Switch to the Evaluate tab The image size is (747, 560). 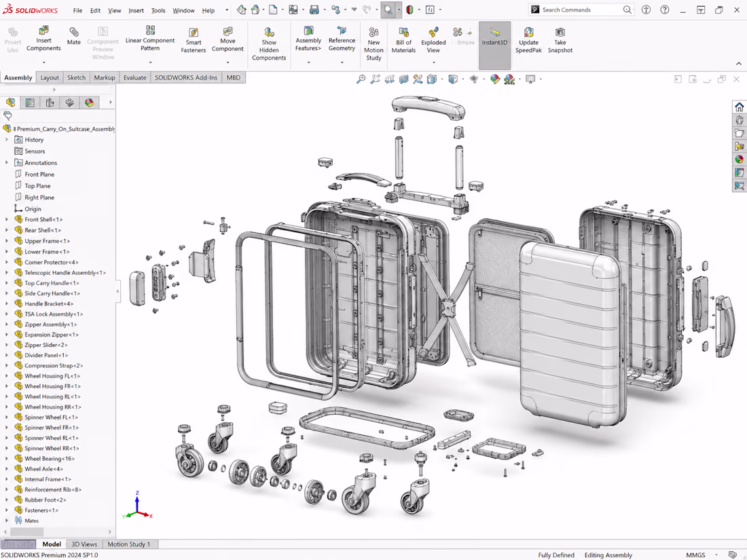click(x=135, y=77)
